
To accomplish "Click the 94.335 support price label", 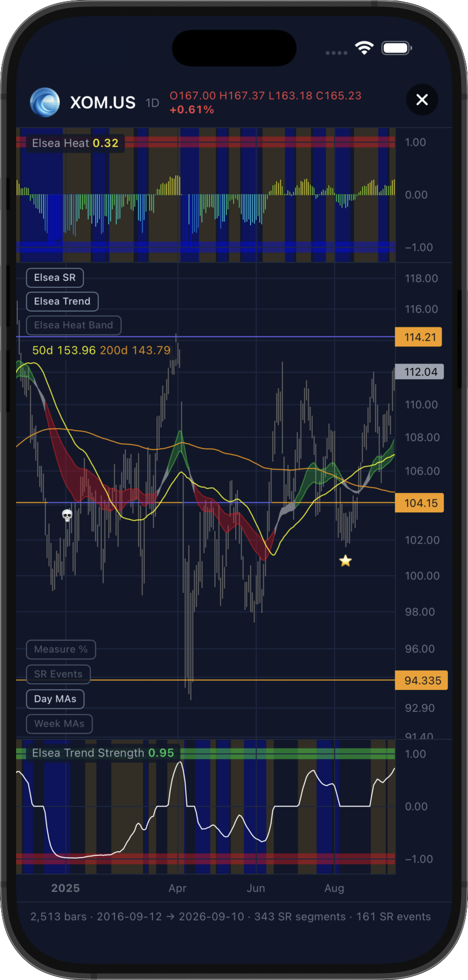I will [421, 680].
